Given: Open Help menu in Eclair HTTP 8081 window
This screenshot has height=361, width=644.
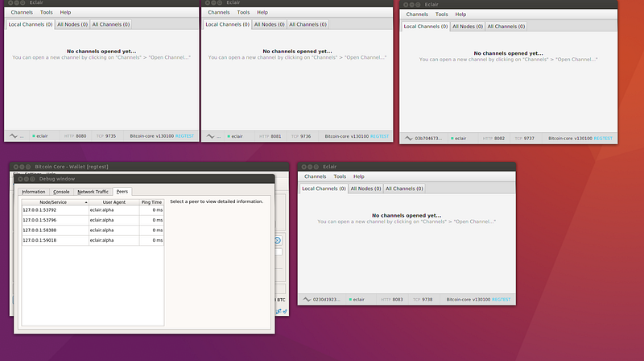Looking at the screenshot, I should pos(262,12).
